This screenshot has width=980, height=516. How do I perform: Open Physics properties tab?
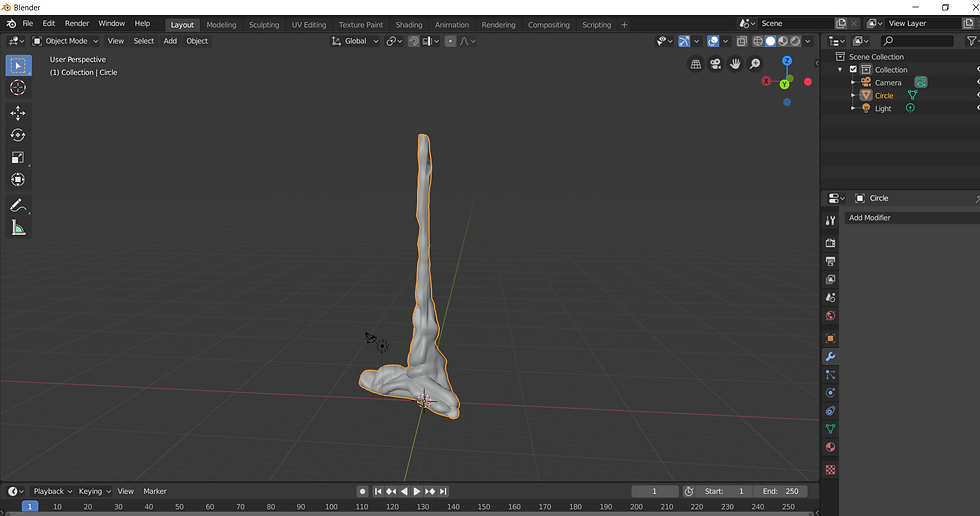830,393
